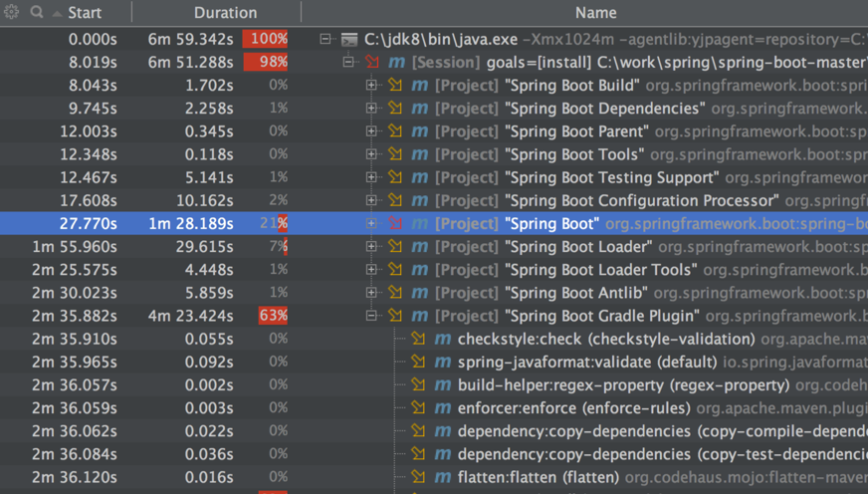
Task: Expand the "Spring Boot Tools" project node
Action: point(371,154)
